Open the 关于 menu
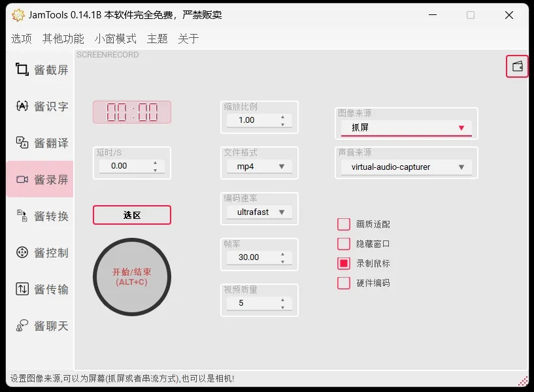The width and height of the screenshot is (534, 392). (188, 39)
